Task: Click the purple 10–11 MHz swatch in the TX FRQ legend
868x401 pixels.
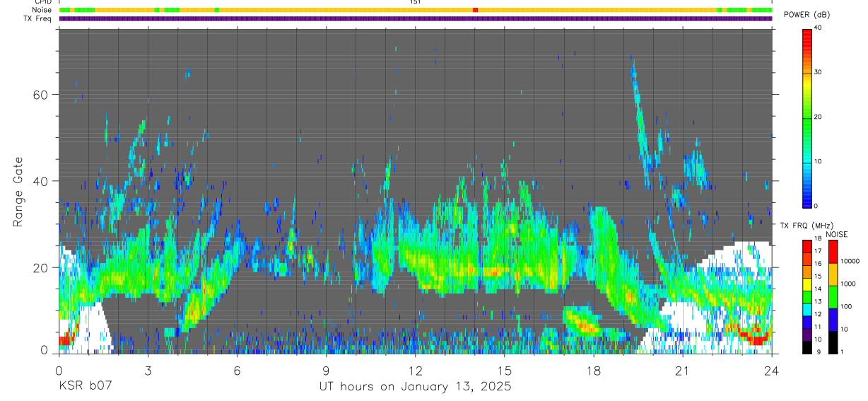Action: 807,334
